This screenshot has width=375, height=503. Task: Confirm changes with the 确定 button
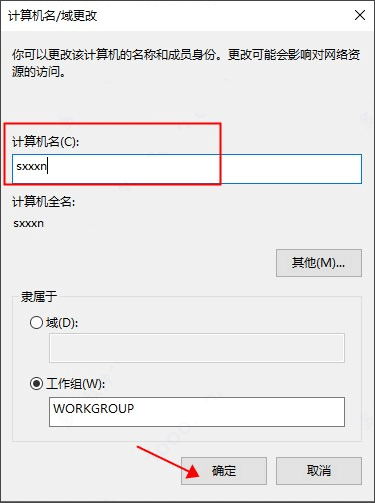224,471
